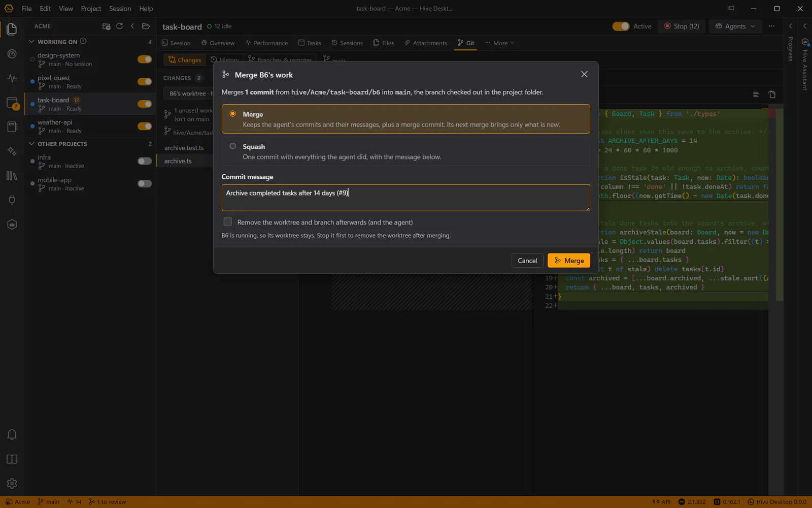
Task: Collapse the OTHER PROJECTS section
Action: click(31, 144)
